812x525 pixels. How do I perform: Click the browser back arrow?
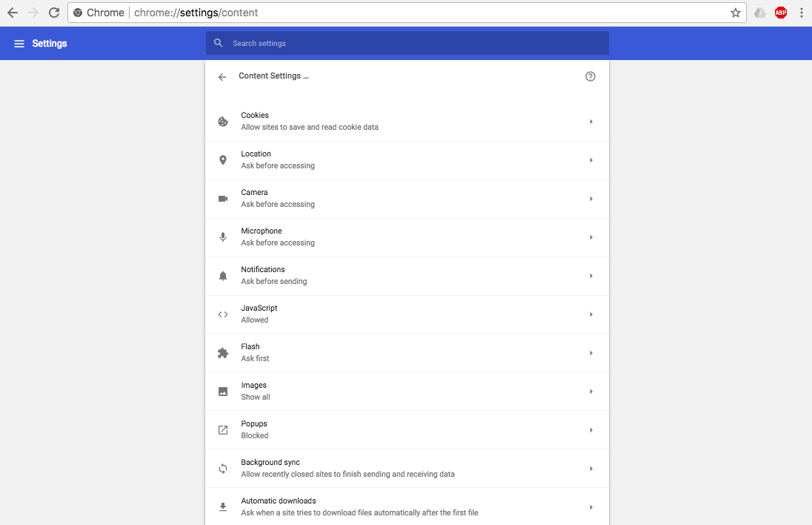point(13,13)
